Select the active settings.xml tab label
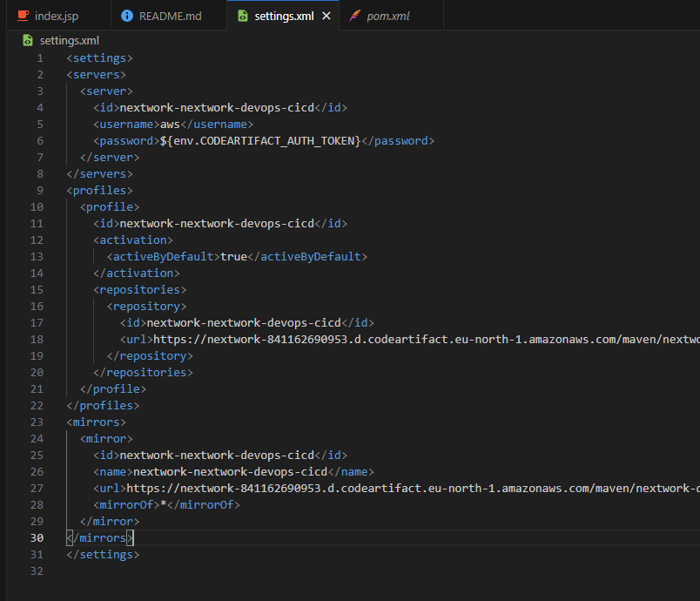The image size is (700, 601). 283,15
